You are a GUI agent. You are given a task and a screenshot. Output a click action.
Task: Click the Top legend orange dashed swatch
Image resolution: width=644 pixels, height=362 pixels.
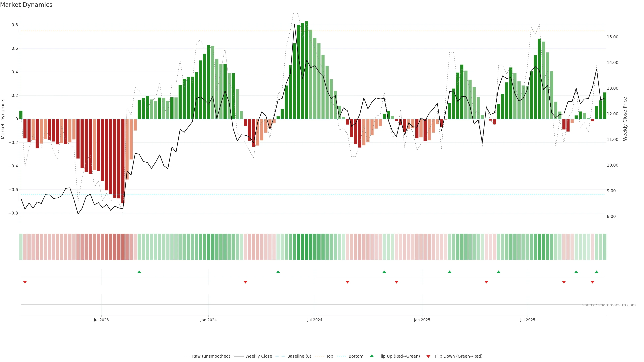pos(319,356)
